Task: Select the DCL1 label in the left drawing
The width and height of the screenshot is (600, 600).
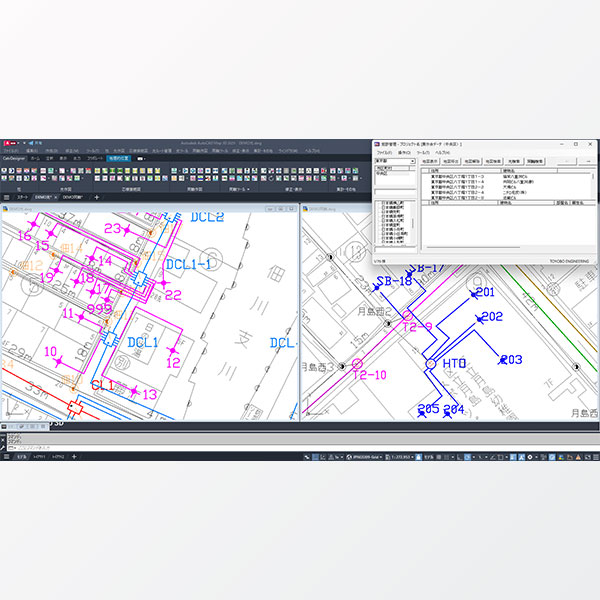Action: (142, 342)
